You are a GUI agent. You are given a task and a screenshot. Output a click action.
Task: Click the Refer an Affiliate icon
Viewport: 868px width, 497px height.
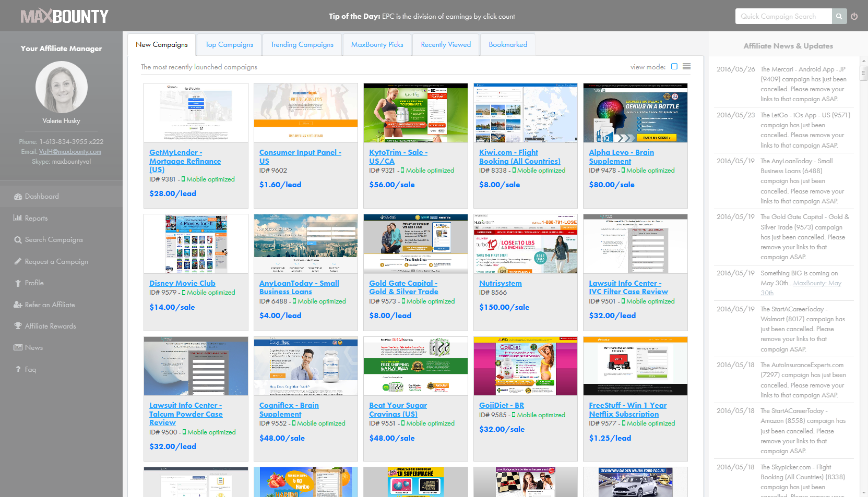coord(18,305)
